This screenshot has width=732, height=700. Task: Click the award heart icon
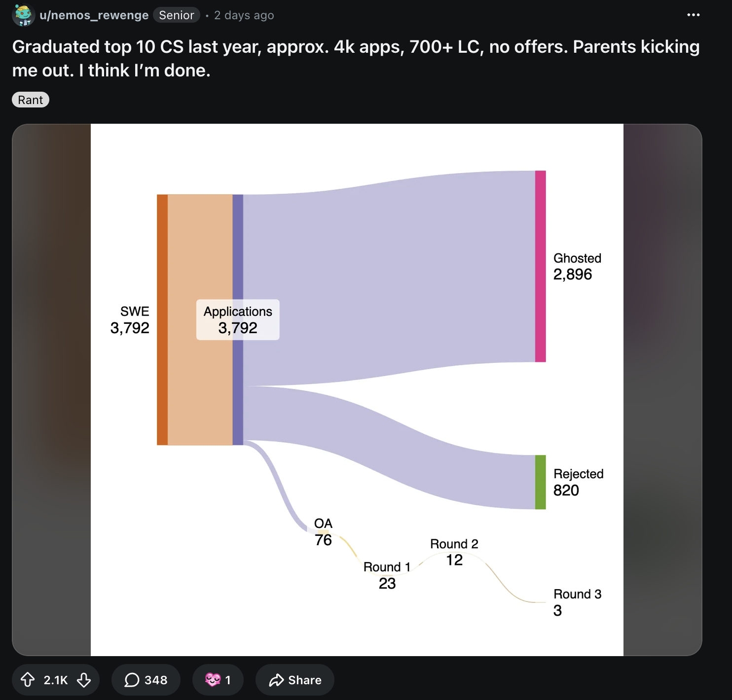click(213, 680)
